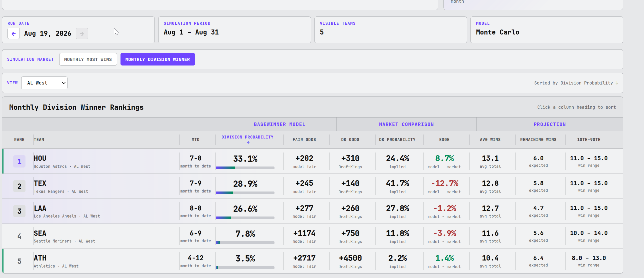Click the Athletics ATH team name
Viewport: 644px width, 278px height.
(x=40, y=258)
